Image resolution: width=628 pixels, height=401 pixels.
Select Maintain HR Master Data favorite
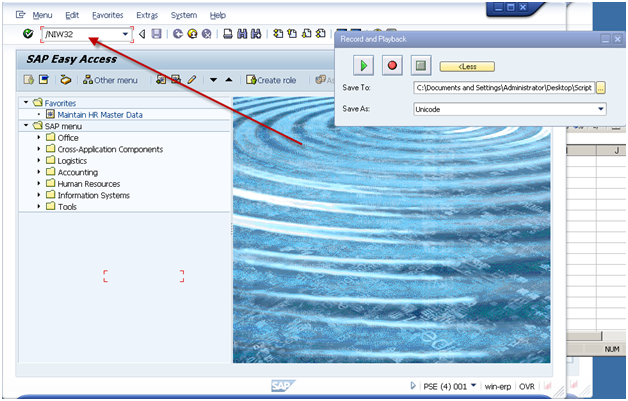click(100, 115)
